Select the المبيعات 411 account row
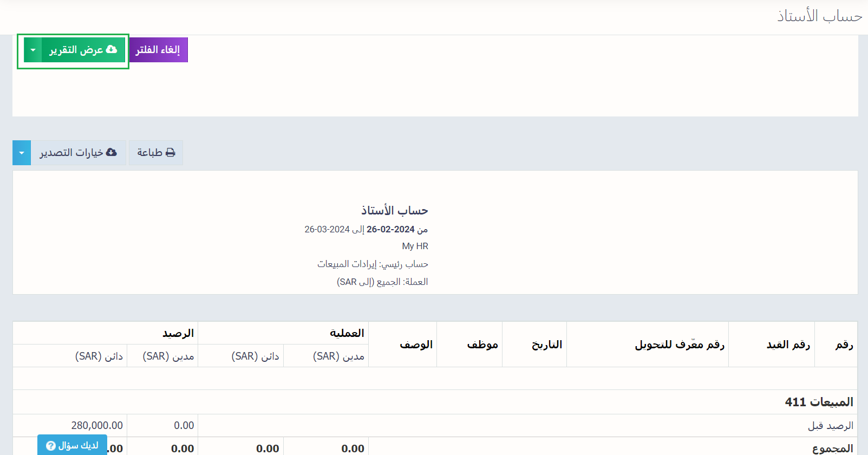868x455 pixels. click(x=819, y=402)
